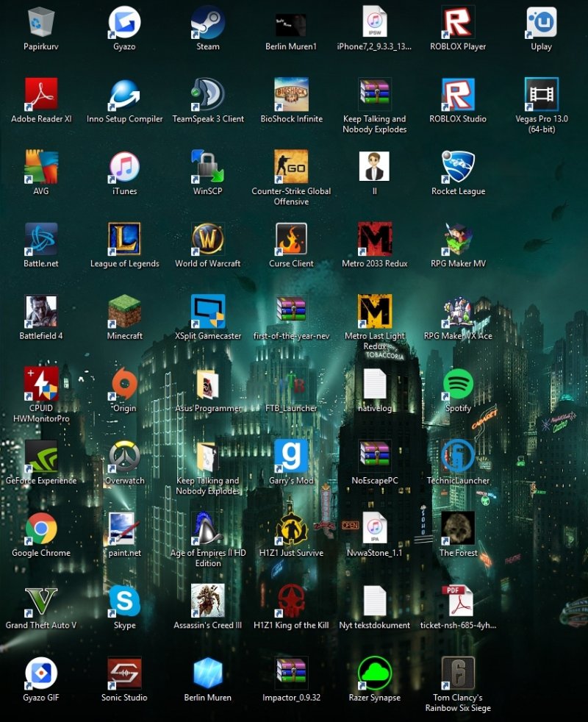This screenshot has height=722, width=588.
Task: Launch Grand Theft Auto V icon
Action: coord(41,601)
